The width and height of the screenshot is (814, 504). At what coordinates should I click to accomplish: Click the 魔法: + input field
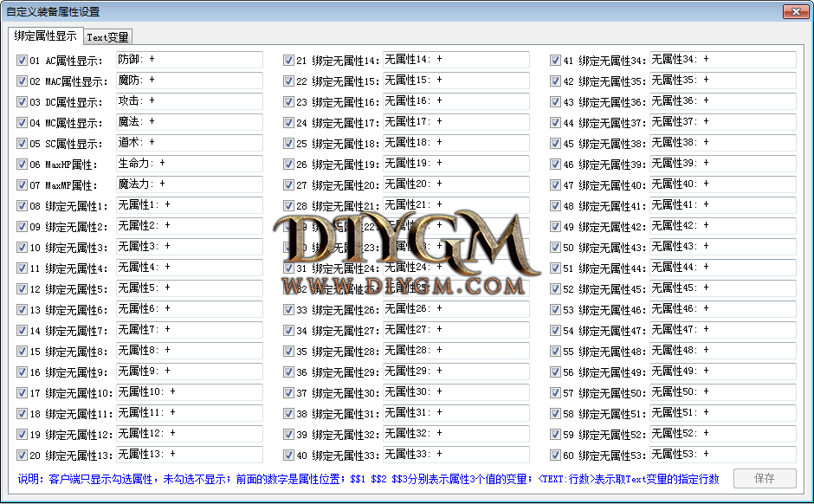pyautogui.click(x=190, y=122)
